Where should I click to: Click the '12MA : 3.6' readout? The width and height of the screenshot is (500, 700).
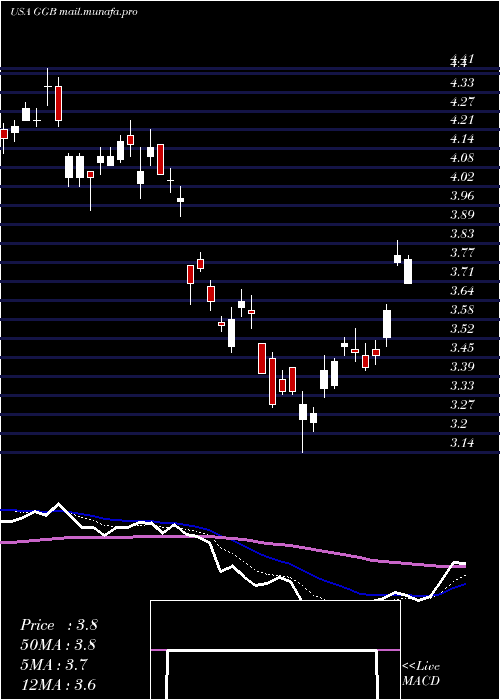click(x=59, y=685)
